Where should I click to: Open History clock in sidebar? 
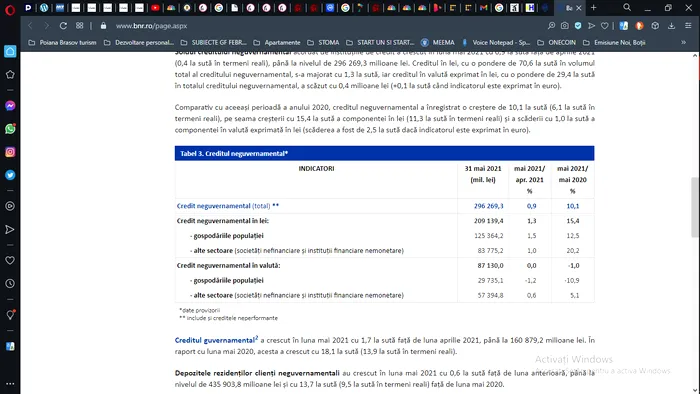[x=10, y=283]
